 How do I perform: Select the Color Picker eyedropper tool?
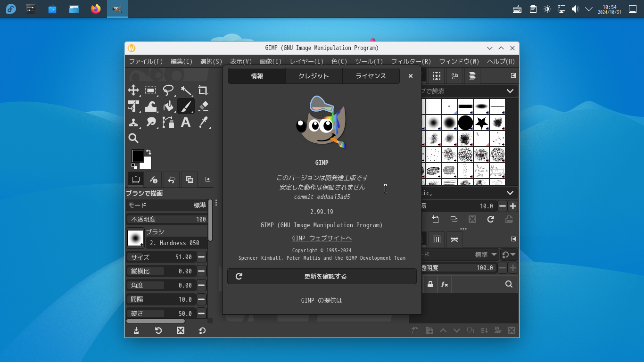(203, 123)
